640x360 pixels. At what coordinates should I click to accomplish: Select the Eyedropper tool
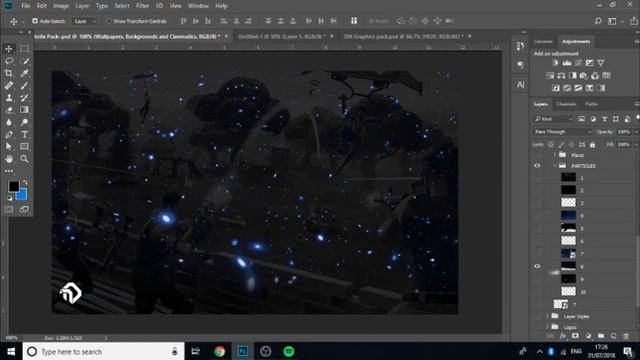tap(24, 73)
